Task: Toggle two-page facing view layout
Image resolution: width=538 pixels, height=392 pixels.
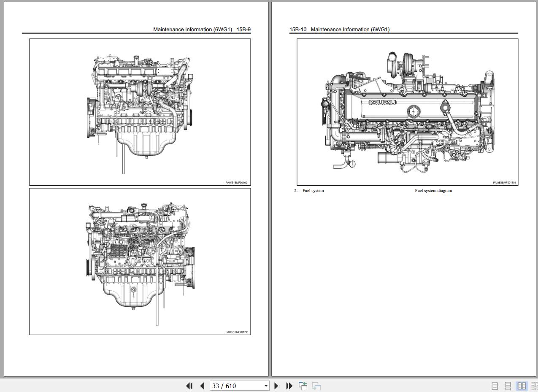Action: pos(522,386)
